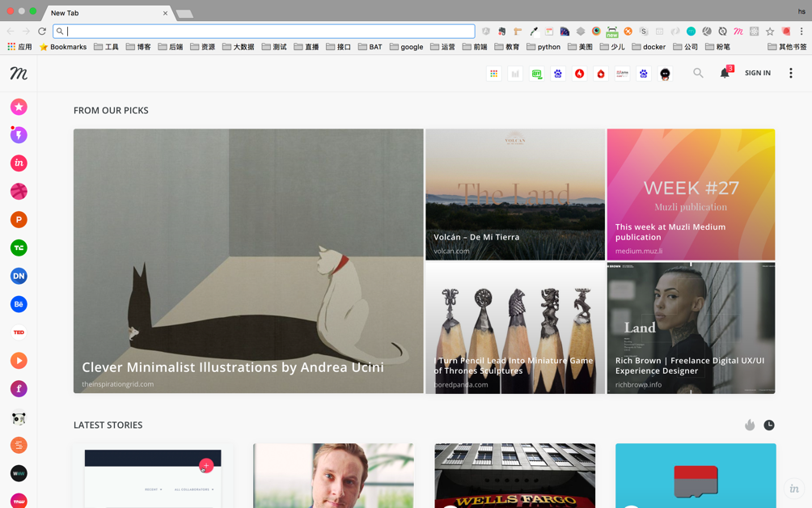
Task: Open the pink star picks feed in sidebar
Action: pyautogui.click(x=19, y=107)
